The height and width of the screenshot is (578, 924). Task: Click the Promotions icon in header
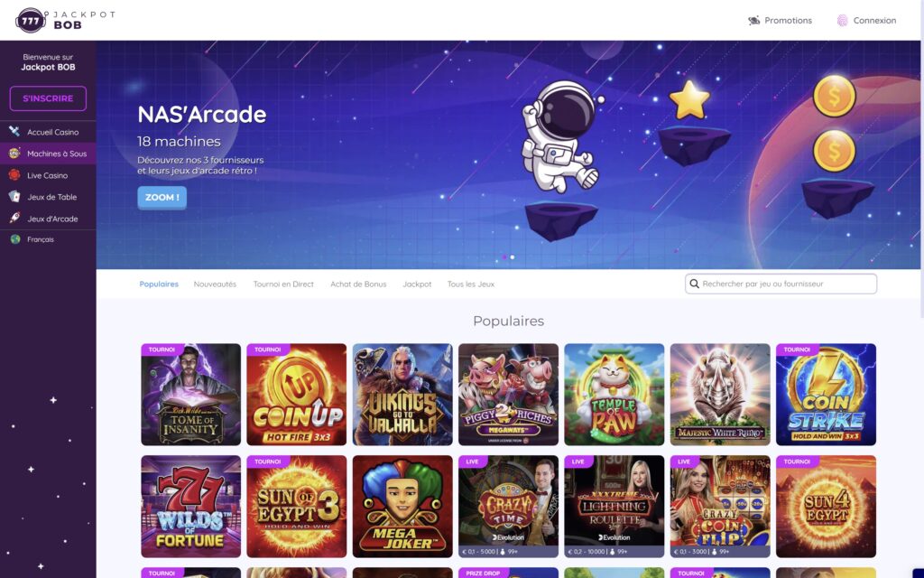753,21
